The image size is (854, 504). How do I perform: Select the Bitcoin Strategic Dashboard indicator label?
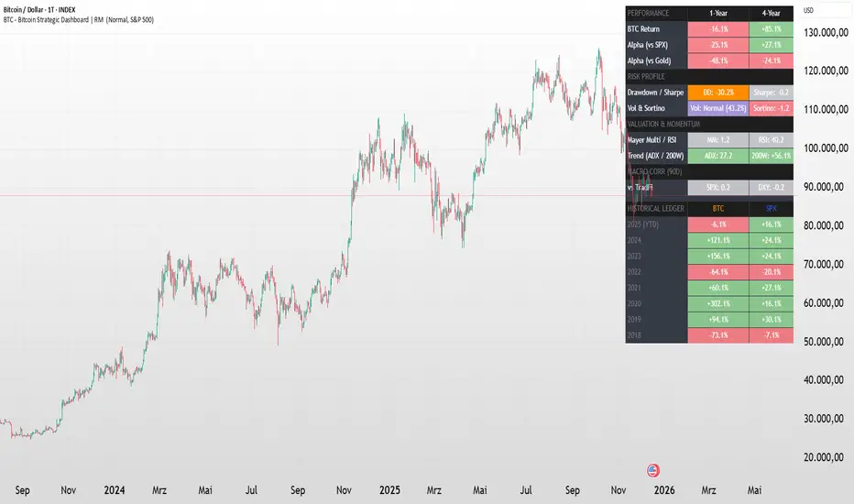click(92, 20)
